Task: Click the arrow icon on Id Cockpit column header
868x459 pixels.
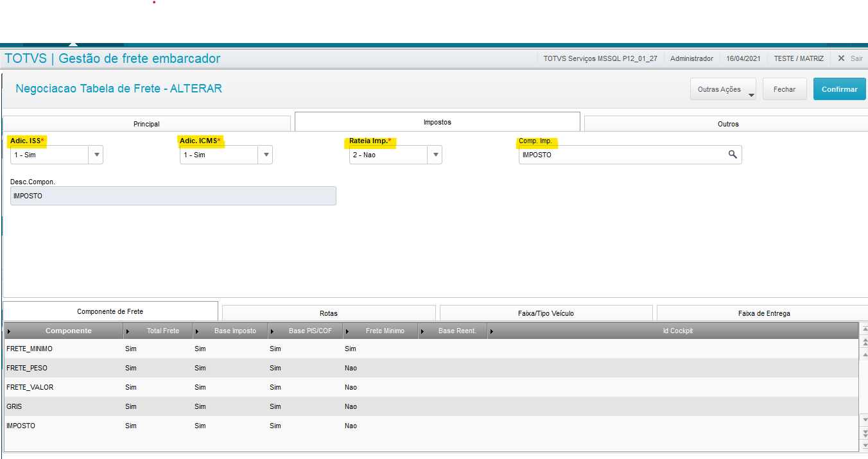Action: 492,331
